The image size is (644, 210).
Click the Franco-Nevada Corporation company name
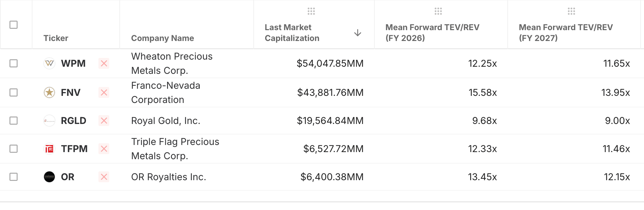click(165, 92)
